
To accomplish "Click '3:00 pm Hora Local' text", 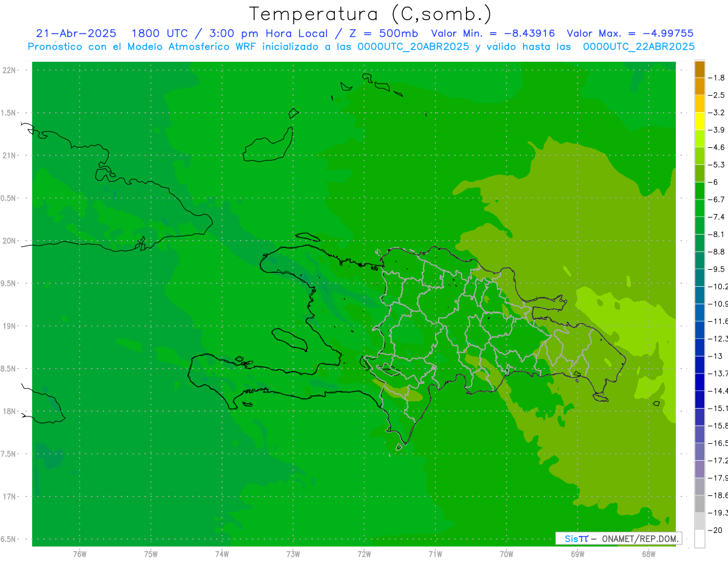I will pos(268,33).
